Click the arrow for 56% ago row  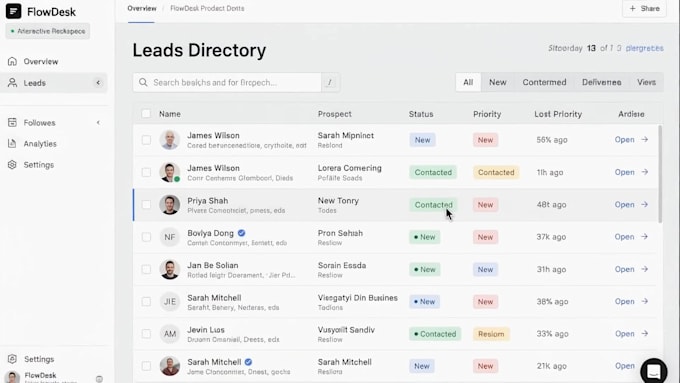click(x=645, y=139)
